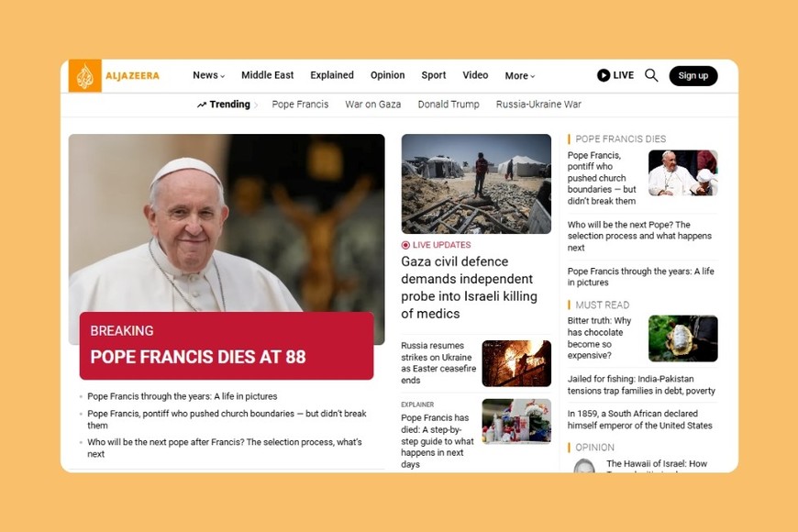This screenshot has height=532, width=798.
Task: Open the Middle East section
Action: point(267,75)
